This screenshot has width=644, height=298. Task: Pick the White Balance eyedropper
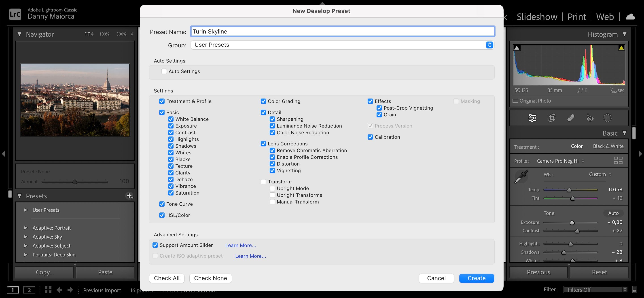tap(521, 176)
